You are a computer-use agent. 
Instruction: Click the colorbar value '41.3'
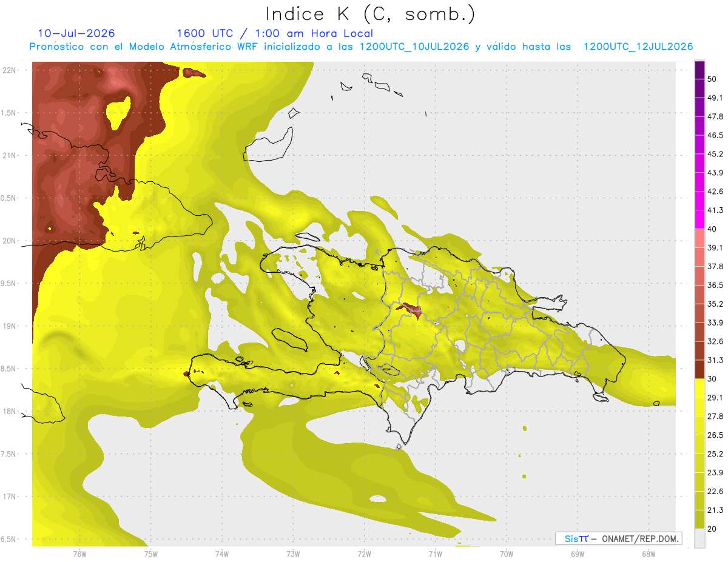tap(715, 210)
